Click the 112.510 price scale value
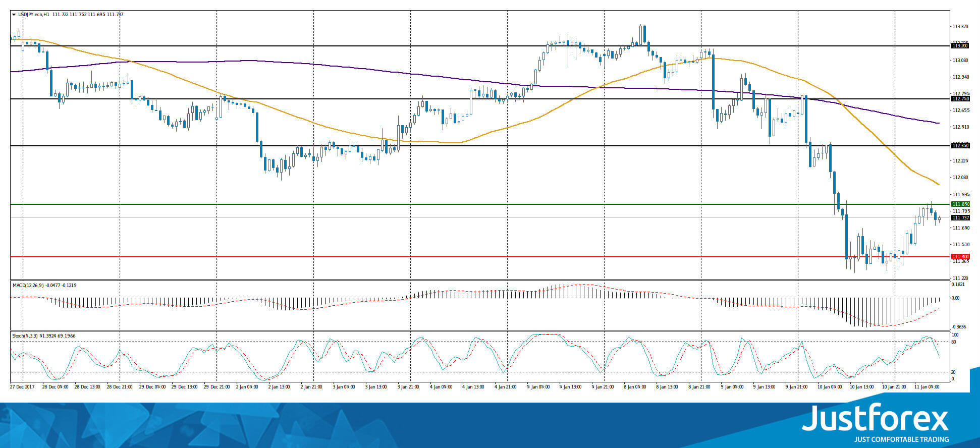This screenshot has width=980, height=448. click(x=960, y=127)
